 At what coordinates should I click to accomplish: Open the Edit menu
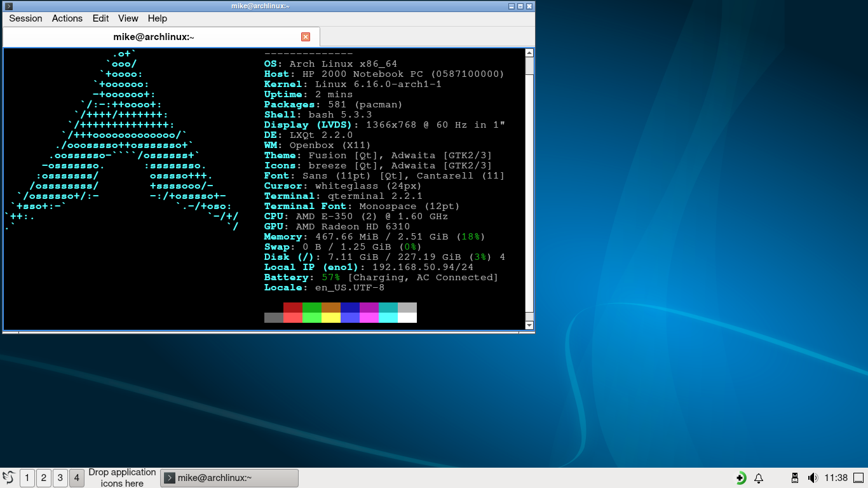click(100, 18)
